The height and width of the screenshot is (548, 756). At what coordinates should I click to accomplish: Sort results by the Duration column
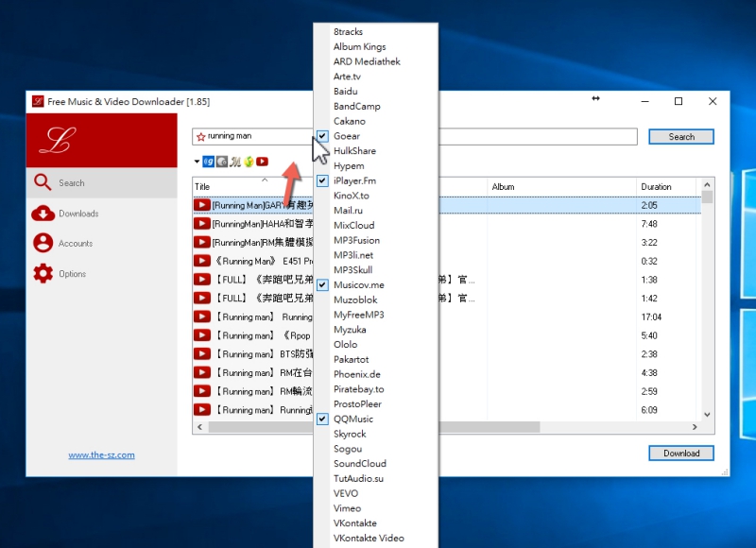(x=656, y=187)
